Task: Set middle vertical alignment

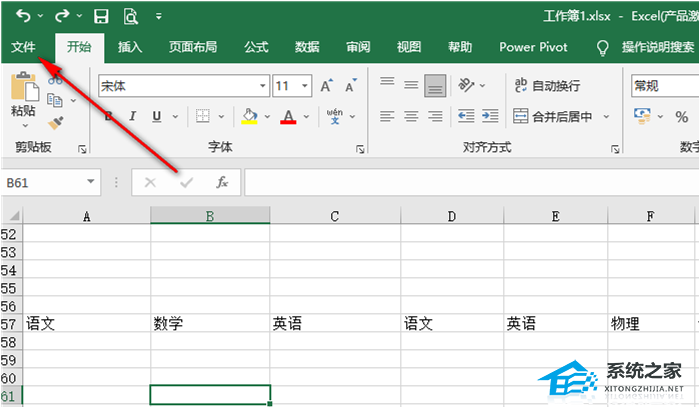Action: tap(411, 85)
